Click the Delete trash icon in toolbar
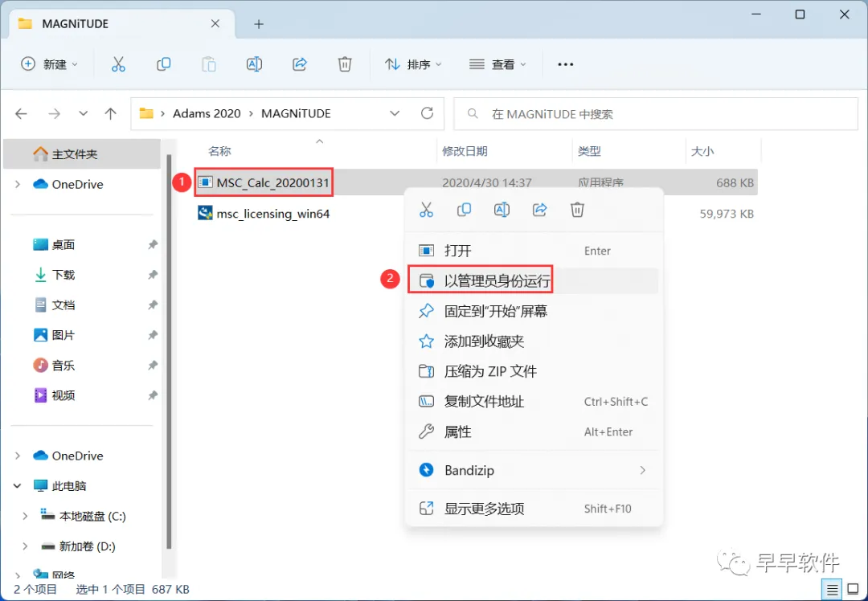Screen dimensions: 868x601 tap(345, 64)
